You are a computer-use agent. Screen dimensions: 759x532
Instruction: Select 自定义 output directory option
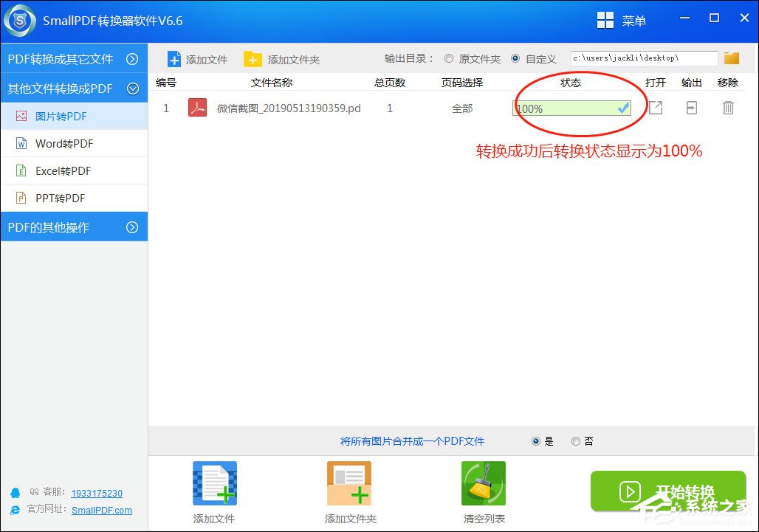coord(517,59)
